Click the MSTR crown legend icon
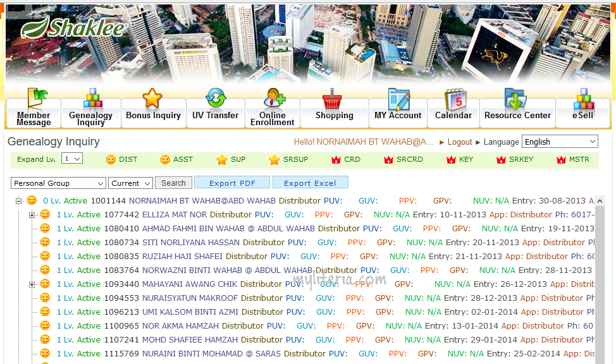Viewport: 616px width, 364px height. coord(561,160)
